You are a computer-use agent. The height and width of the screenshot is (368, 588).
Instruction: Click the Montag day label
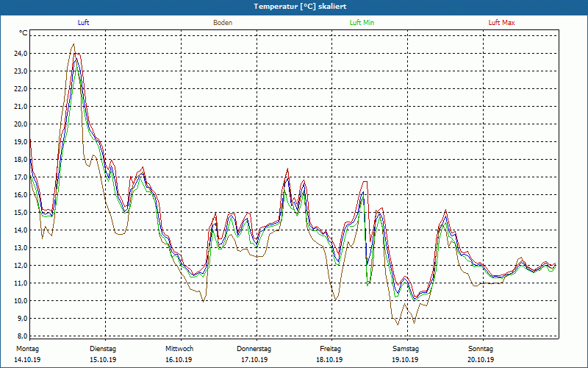tap(27, 349)
